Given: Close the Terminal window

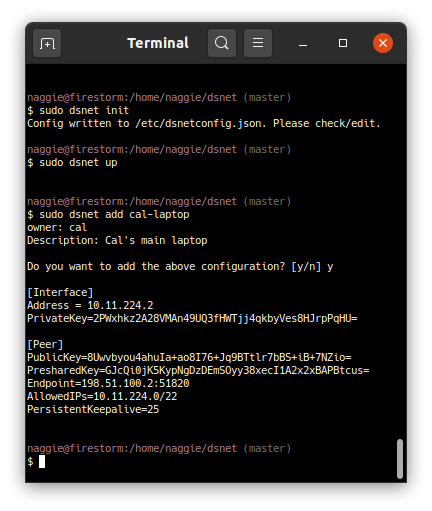Looking at the screenshot, I should point(383,43).
